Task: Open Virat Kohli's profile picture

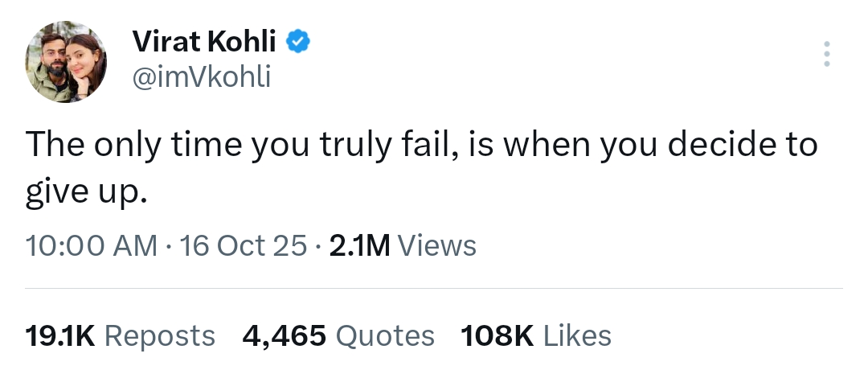Action: coord(66,62)
